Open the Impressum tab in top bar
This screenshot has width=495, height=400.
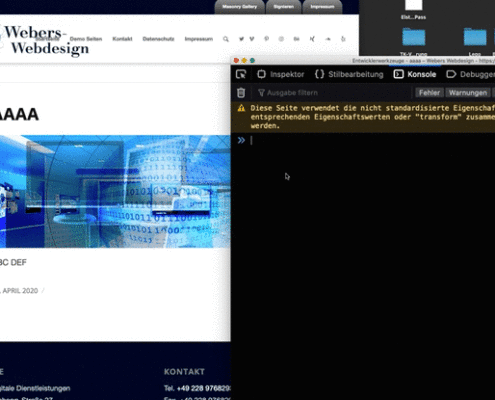coord(322,7)
